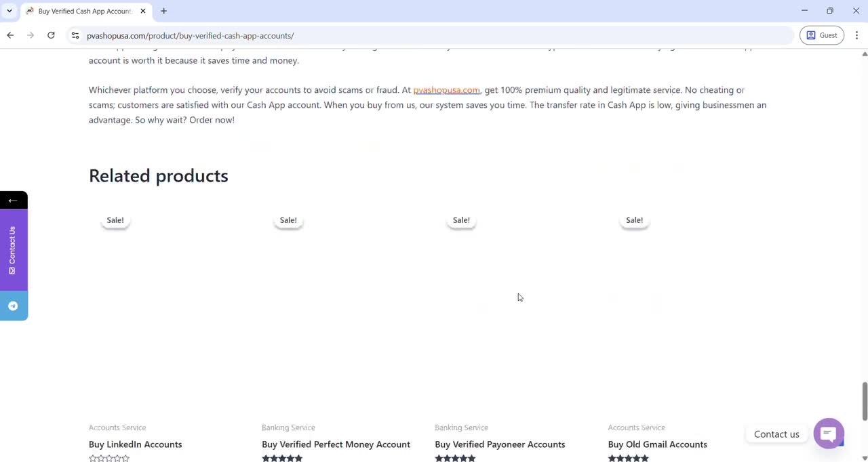Open the chat bubble widget icon
The height and width of the screenshot is (462, 868).
click(x=829, y=434)
